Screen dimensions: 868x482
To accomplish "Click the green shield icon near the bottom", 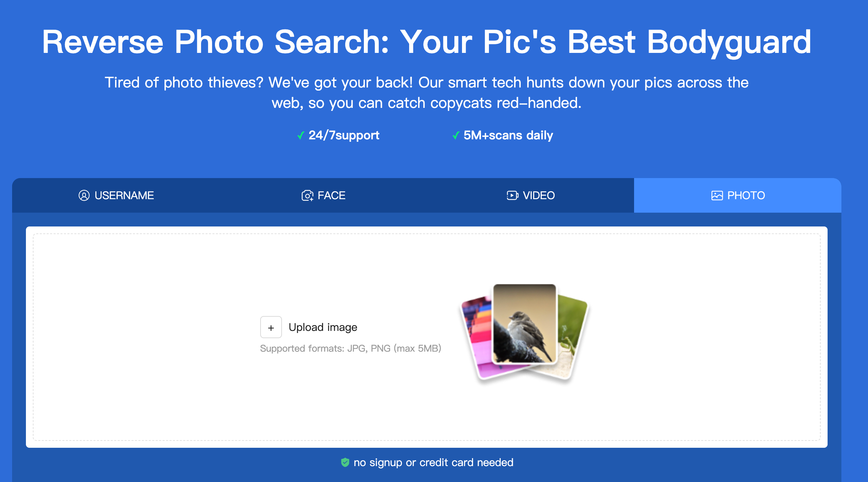I will coord(345,462).
